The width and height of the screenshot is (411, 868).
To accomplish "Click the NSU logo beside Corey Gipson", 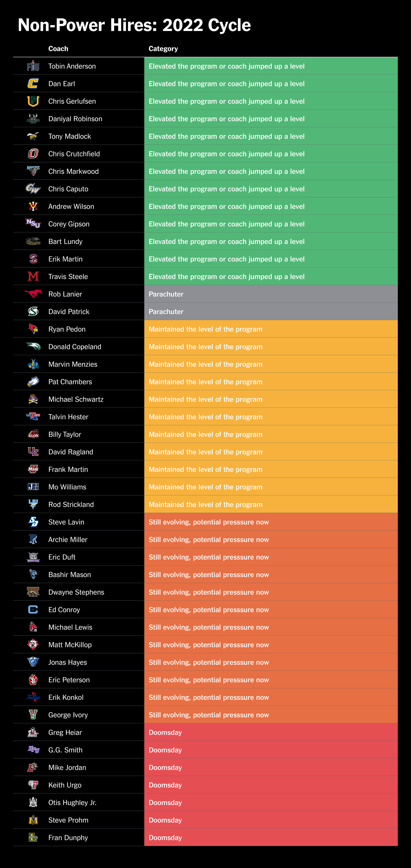I will [x=33, y=223].
